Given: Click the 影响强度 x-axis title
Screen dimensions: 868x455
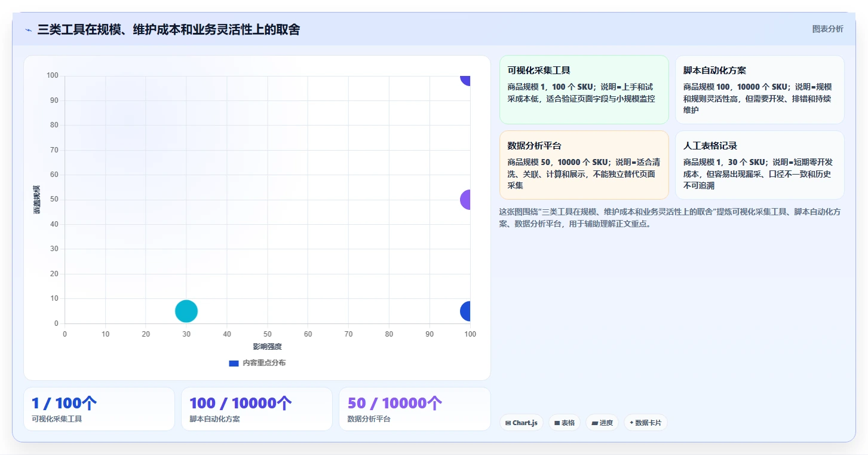Looking at the screenshot, I should click(x=267, y=347).
